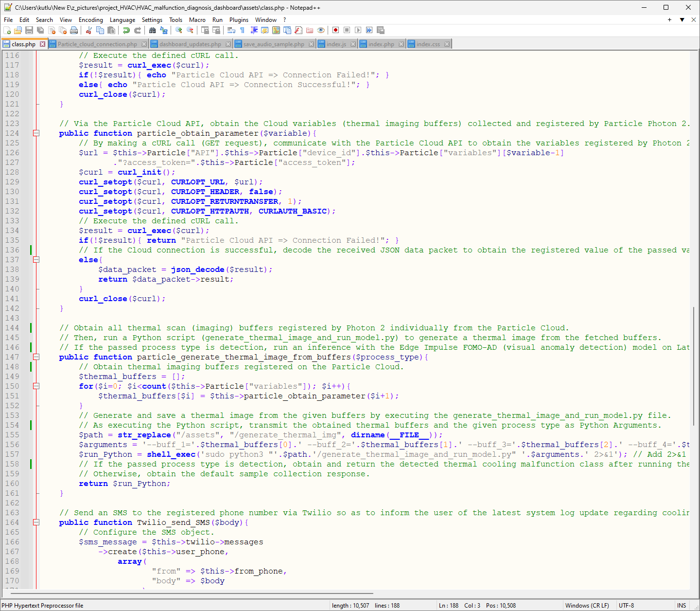Click the UTF-8 encoding status field
This screenshot has width=700, height=611.
[626, 606]
